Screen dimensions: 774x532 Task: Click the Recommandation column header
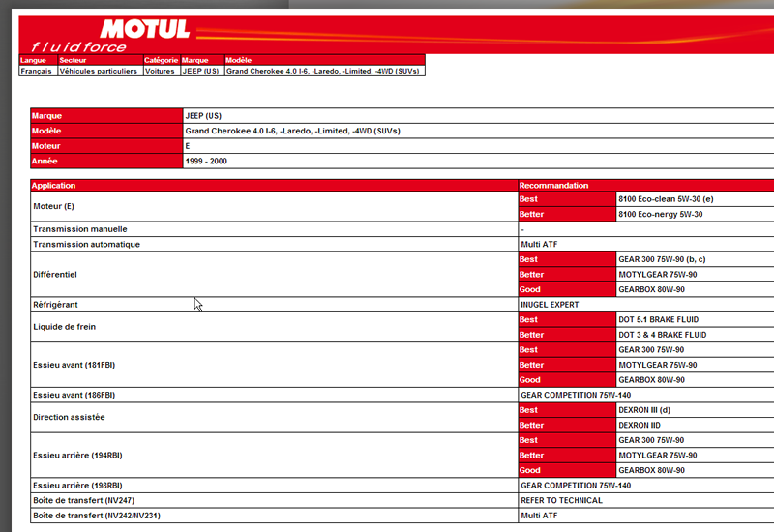coord(646,186)
